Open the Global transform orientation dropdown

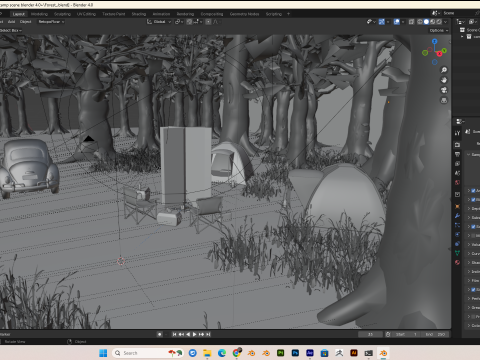tap(159, 22)
